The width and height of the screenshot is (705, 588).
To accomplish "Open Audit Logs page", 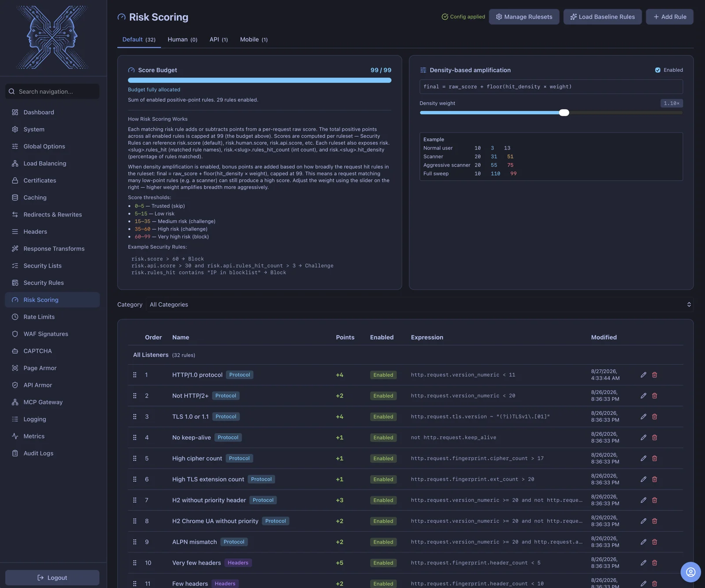I will tap(52, 453).
